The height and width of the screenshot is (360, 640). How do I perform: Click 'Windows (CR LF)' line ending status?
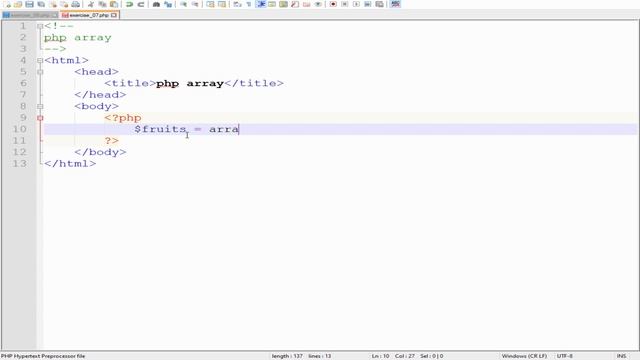click(524, 356)
